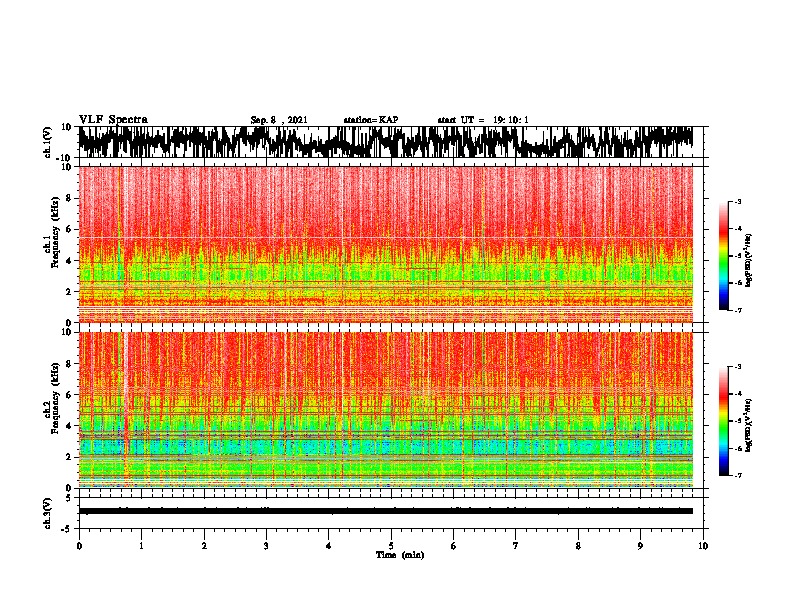792x612 pixels.
Task: Click the "6" kHz tick on ch.2 frequency axis
Action: tap(69, 395)
